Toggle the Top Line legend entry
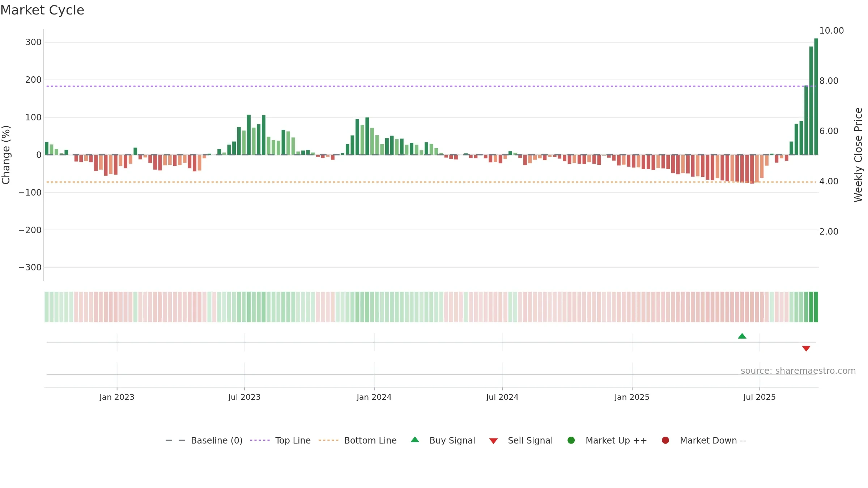The image size is (868, 488). coord(280,440)
